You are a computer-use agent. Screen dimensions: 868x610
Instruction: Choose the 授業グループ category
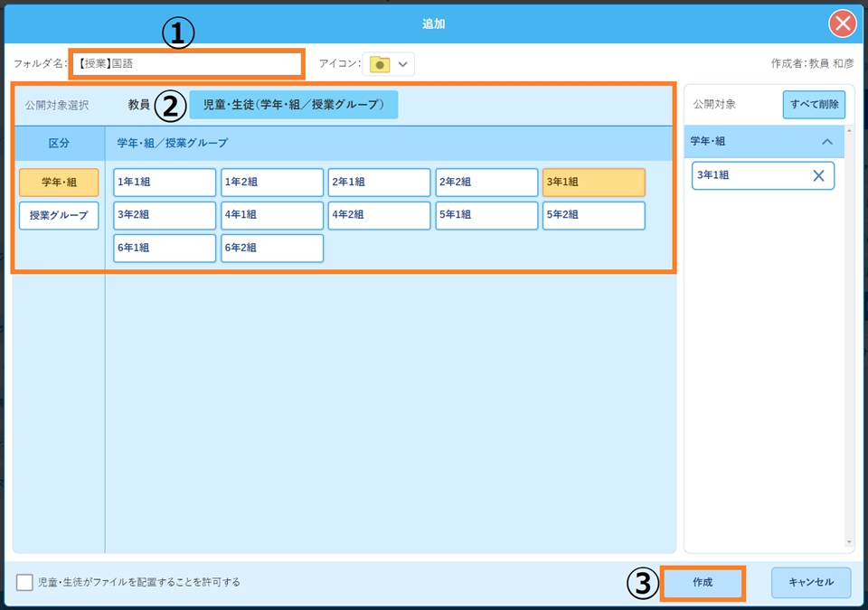[59, 216]
